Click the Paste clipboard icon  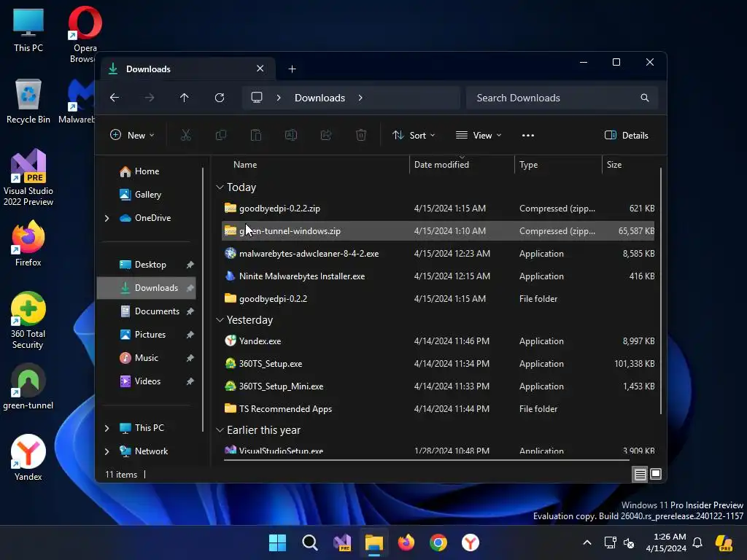[256, 135]
